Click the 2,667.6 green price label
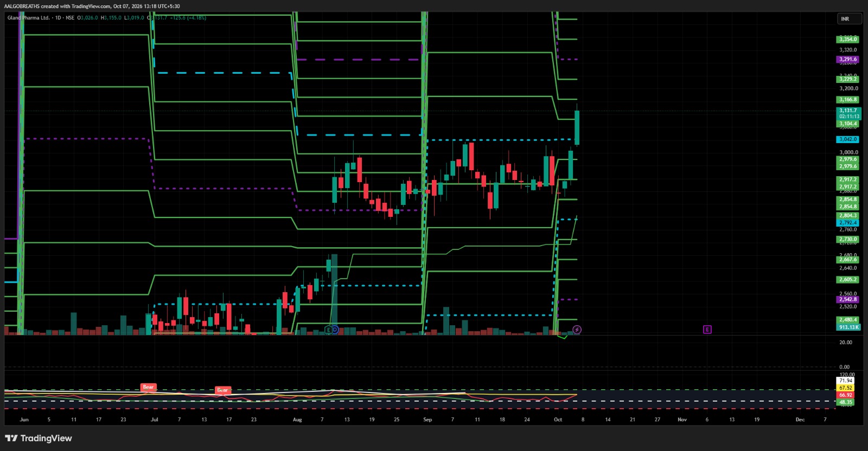Viewport: 868px width, 451px height. coord(848,259)
